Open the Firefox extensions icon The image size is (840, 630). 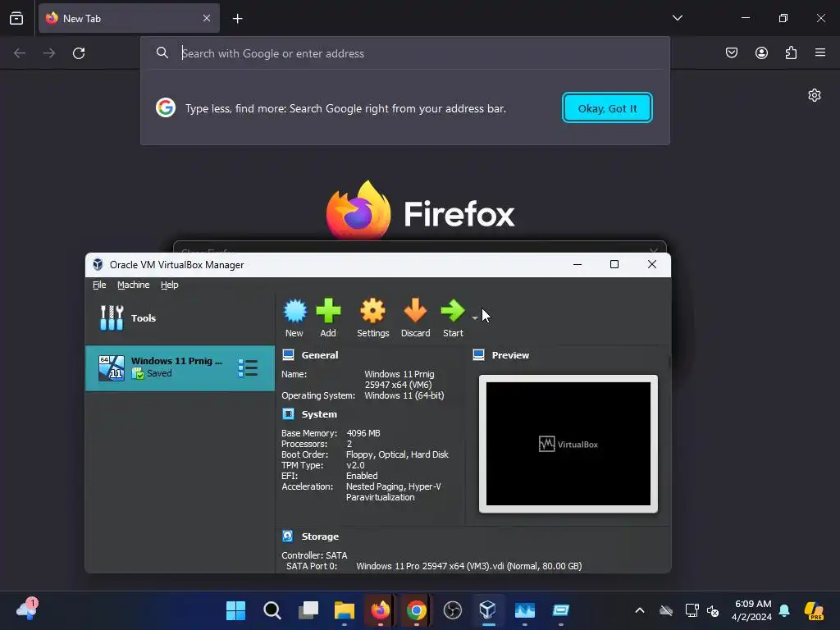click(791, 52)
